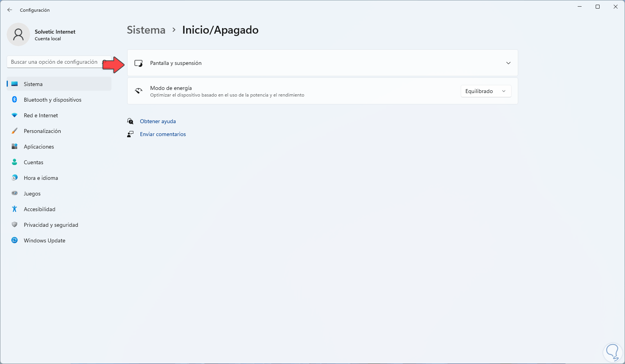Image resolution: width=625 pixels, height=364 pixels.
Task: Select the Sistema sidebar item
Action: [x=33, y=84]
